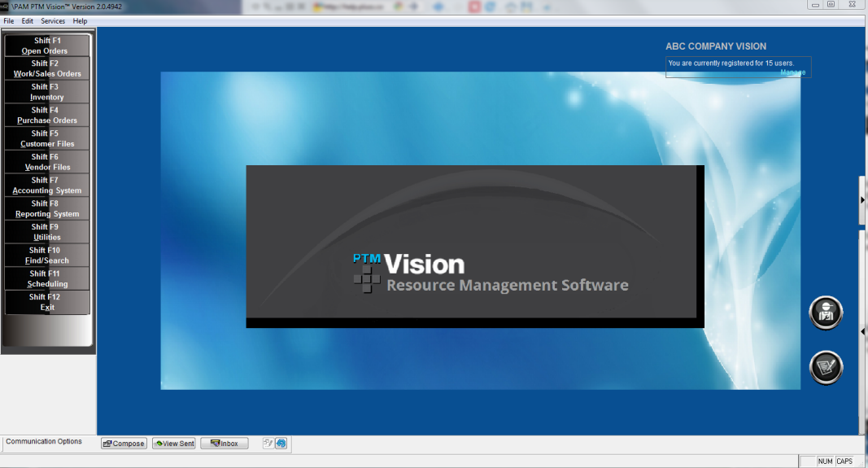Minimize the PTM Vision window

[x=815, y=4]
